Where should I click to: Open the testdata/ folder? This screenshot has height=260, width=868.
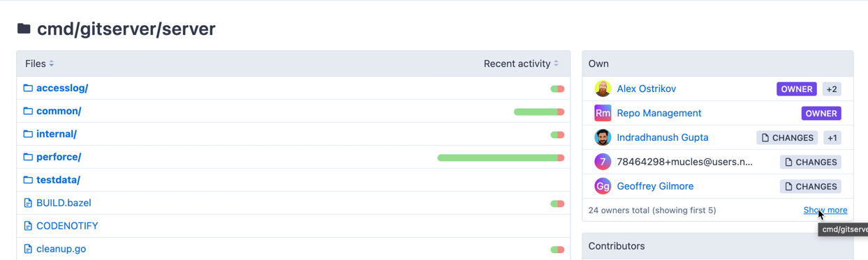(x=58, y=180)
